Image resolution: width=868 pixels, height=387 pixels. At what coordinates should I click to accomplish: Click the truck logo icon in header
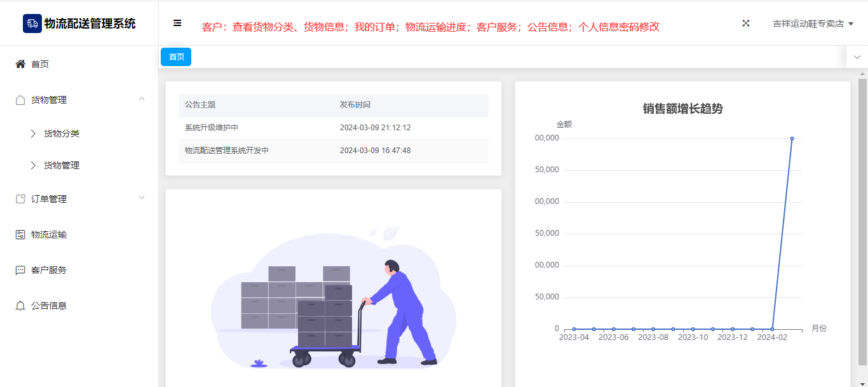32,24
